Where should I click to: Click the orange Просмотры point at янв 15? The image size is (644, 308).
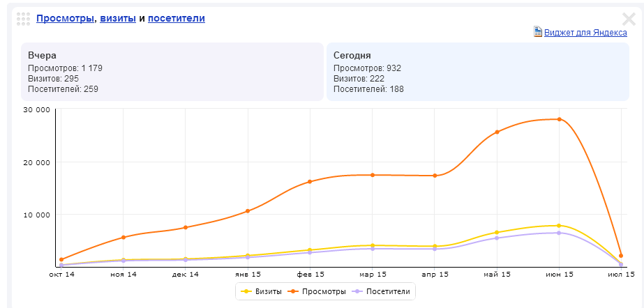click(248, 211)
